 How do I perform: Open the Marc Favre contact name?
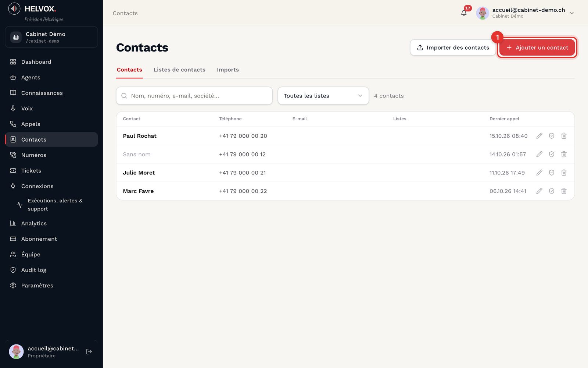pyautogui.click(x=138, y=191)
